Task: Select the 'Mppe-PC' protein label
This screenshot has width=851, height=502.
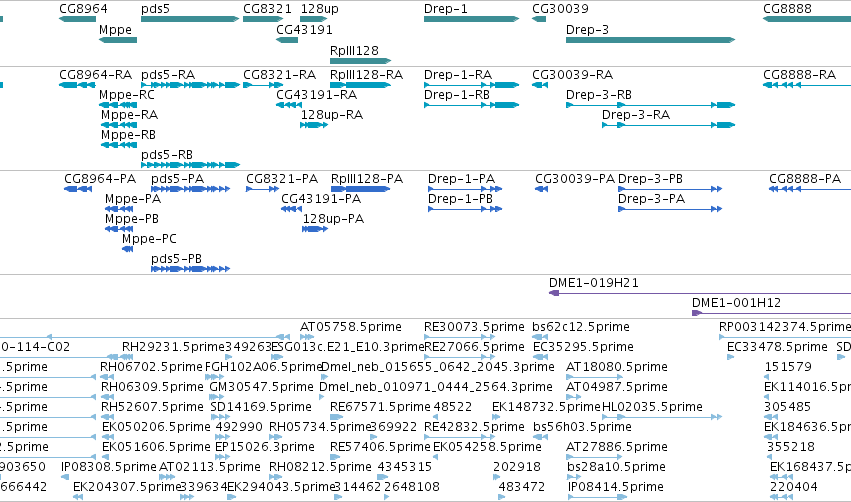Action: click(x=149, y=239)
